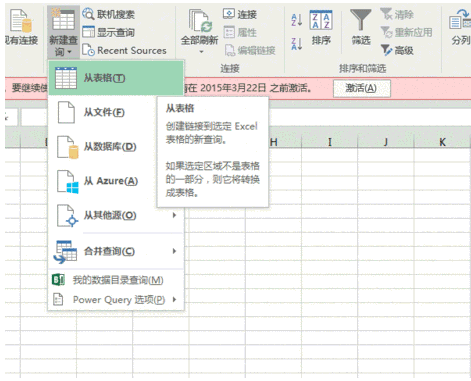The width and height of the screenshot is (471, 381).
Task: Click Reapply filter (重新应用)
Action: tap(406, 32)
